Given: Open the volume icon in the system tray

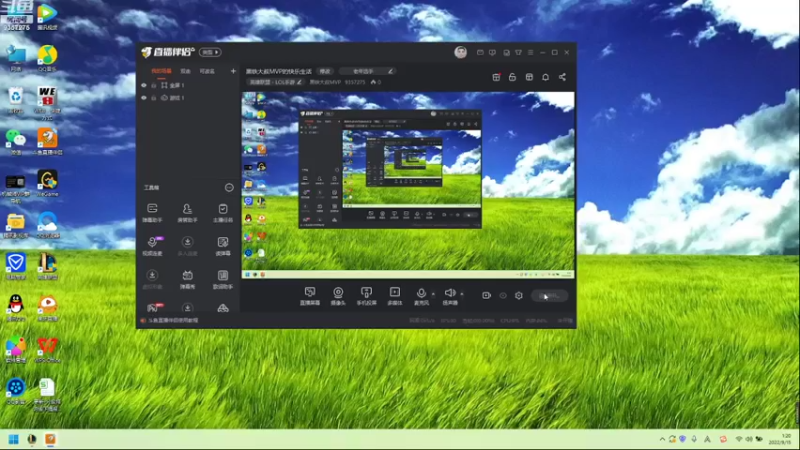Looking at the screenshot, I should click(748, 439).
